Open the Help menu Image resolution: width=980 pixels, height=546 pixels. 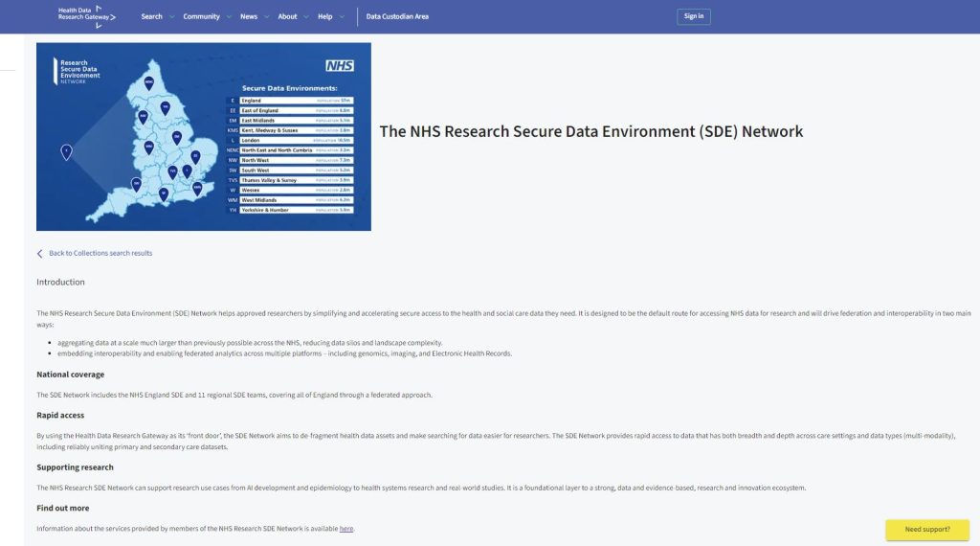click(325, 17)
